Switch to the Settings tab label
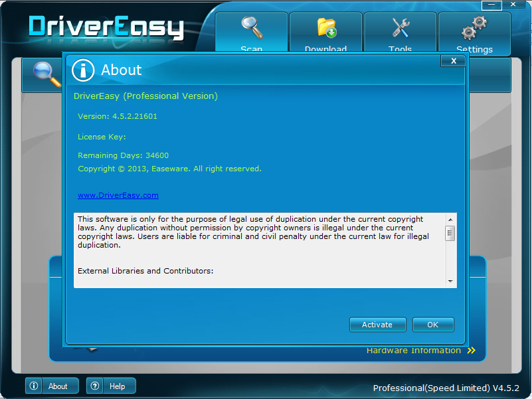The image size is (532, 399). pyautogui.click(x=474, y=50)
